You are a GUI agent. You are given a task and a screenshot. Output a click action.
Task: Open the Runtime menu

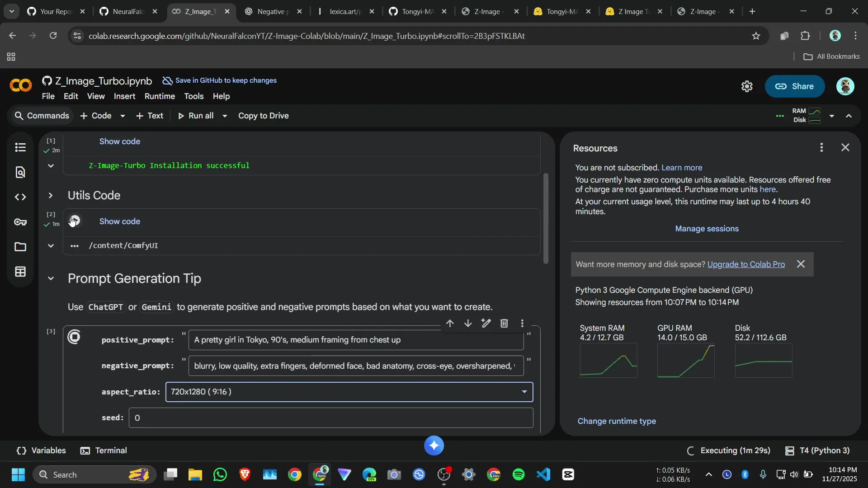[x=160, y=96]
